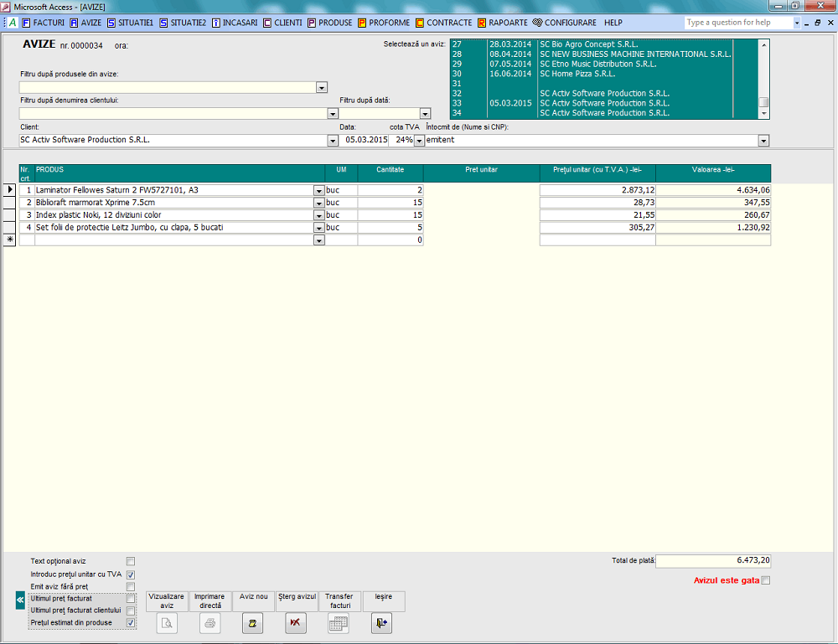Image resolution: width=838 pixels, height=644 pixels.
Task: Open the CONFIGURARE menu label
Action: click(571, 23)
